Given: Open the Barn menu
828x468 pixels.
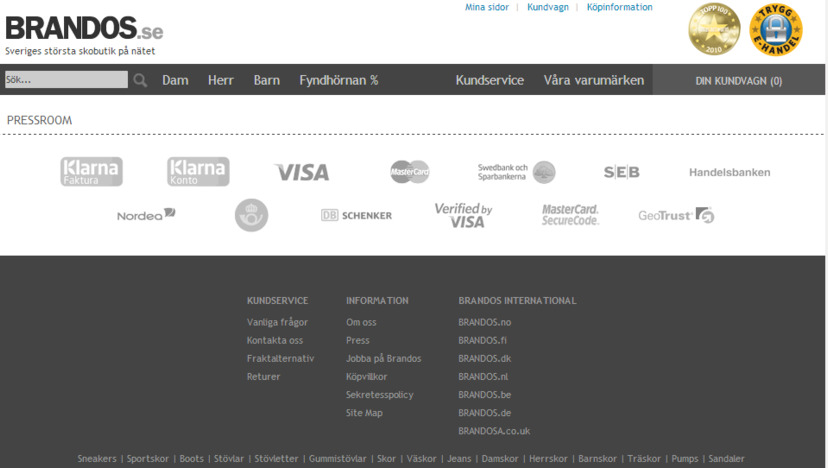Looking at the screenshot, I should 267,80.
